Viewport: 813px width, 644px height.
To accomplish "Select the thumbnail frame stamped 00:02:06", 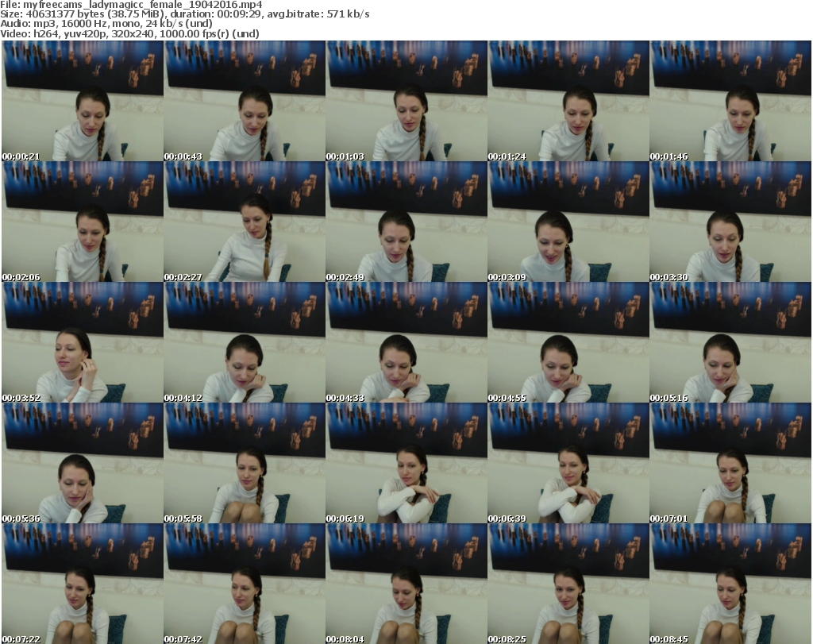I will pos(83,222).
